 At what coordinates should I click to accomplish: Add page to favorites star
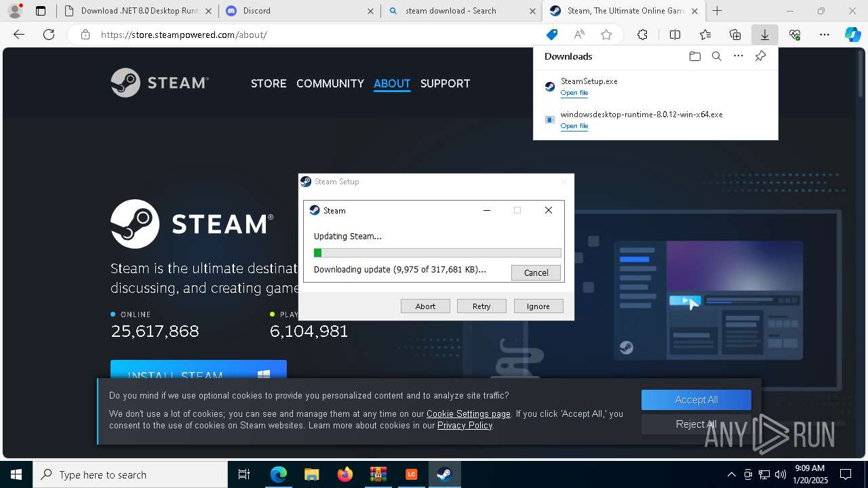coord(606,35)
